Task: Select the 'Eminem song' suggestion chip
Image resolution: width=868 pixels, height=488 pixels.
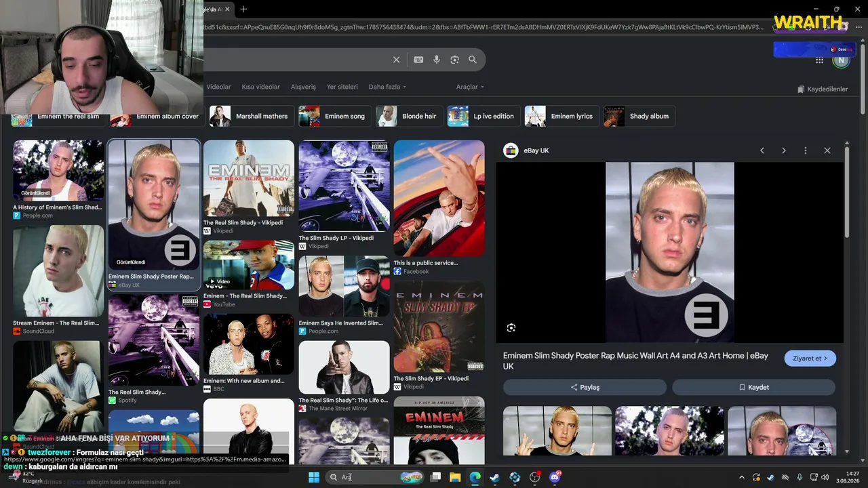Action: [x=334, y=116]
